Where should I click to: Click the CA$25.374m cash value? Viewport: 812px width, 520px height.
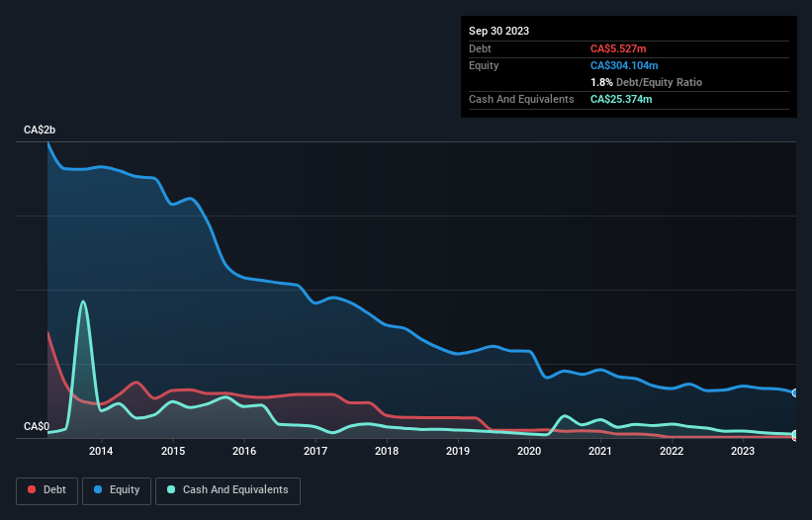(x=621, y=99)
